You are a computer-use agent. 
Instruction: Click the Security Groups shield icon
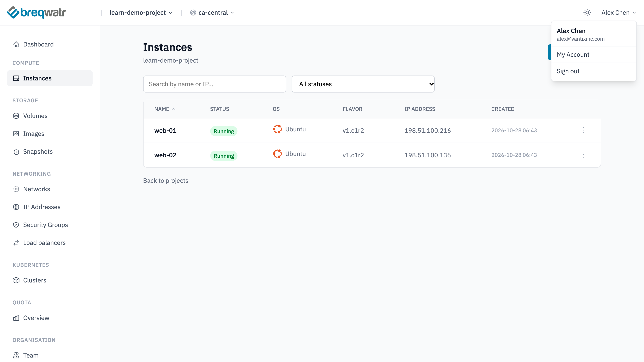(16, 225)
